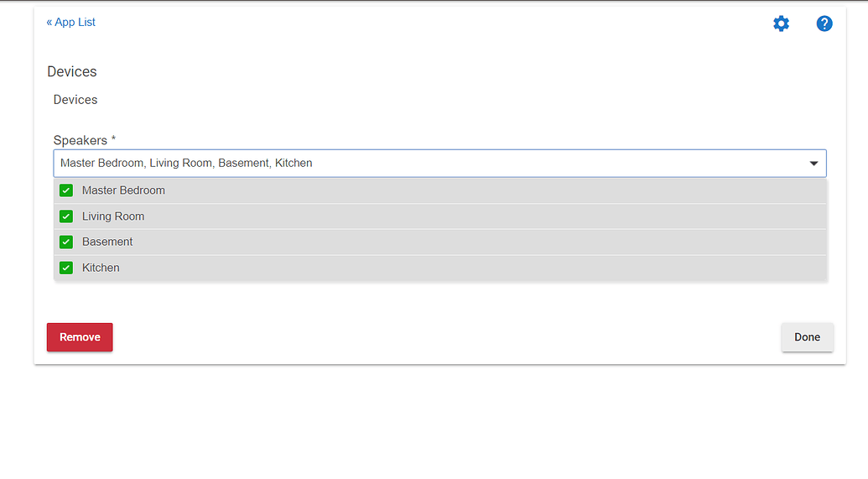868x479 pixels.
Task: Click the Speakers field label
Action: point(81,140)
